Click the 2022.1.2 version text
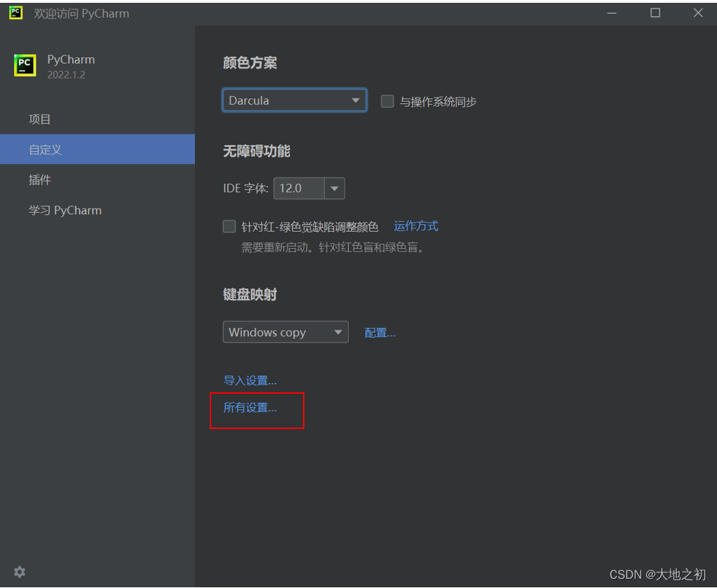Screen dimensions: 717x588 pyautogui.click(x=66, y=75)
